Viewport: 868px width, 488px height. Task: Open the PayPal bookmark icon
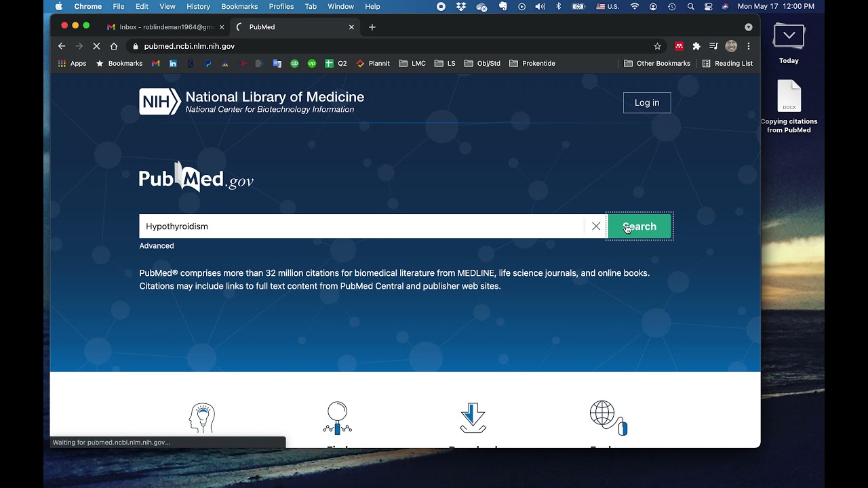(208, 64)
